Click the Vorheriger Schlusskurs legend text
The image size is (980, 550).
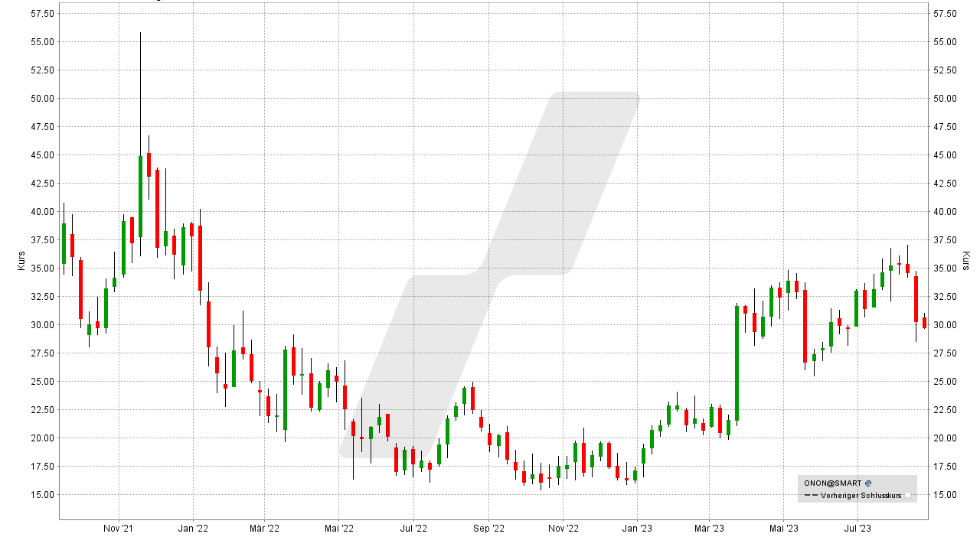click(x=861, y=496)
